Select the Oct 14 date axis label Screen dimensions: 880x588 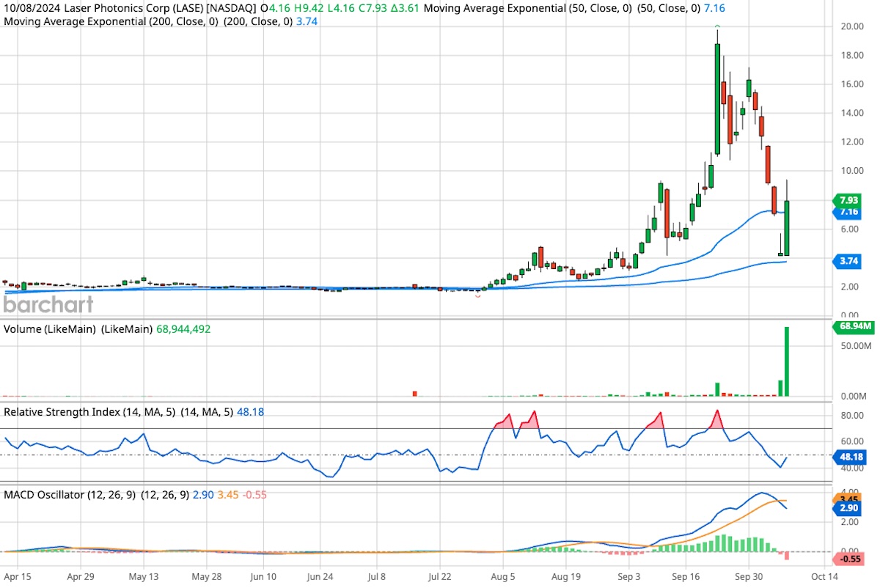[824, 577]
